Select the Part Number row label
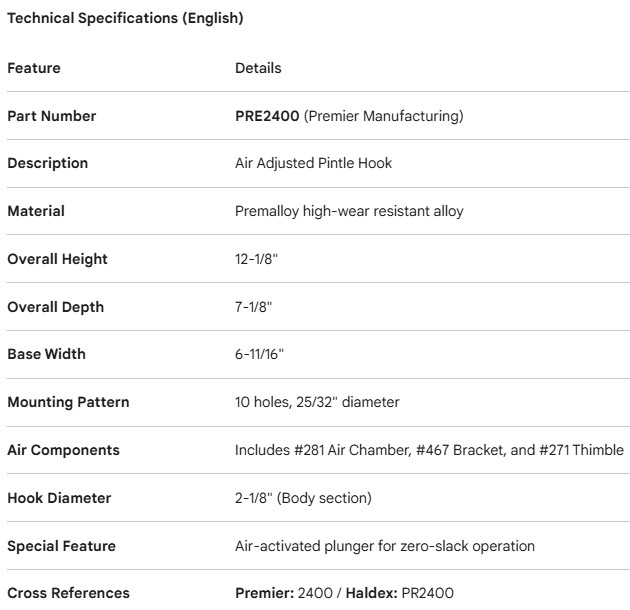 click(x=52, y=116)
